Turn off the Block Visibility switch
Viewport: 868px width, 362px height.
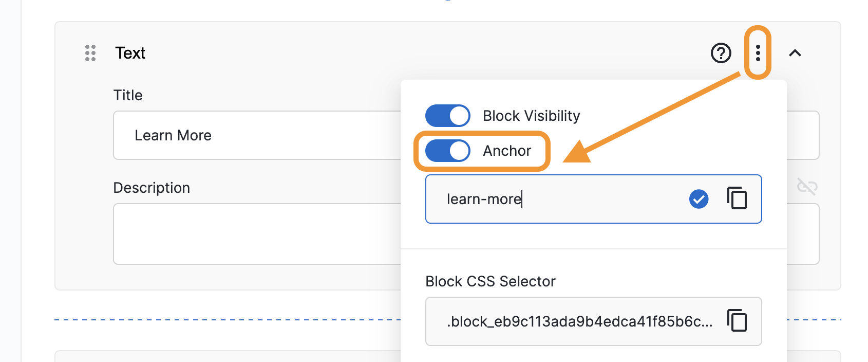447,116
